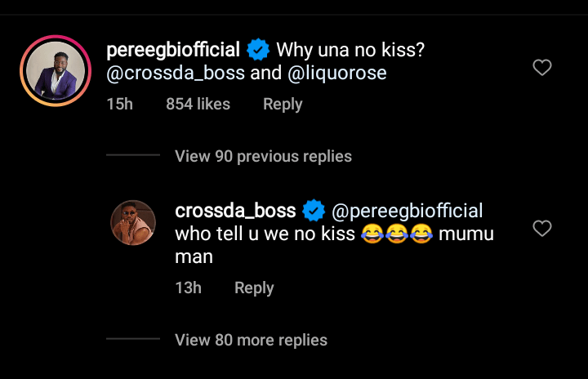Like pereegbiofficial's comment with the heart icon

click(542, 68)
